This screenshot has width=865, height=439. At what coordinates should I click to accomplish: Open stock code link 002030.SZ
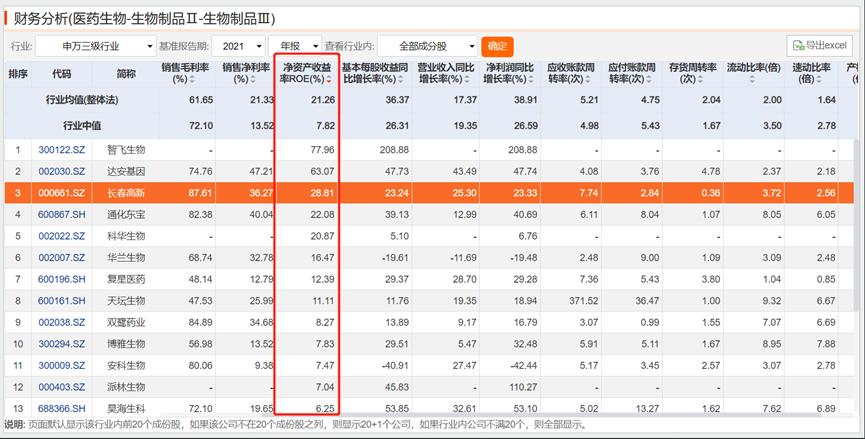(x=62, y=171)
